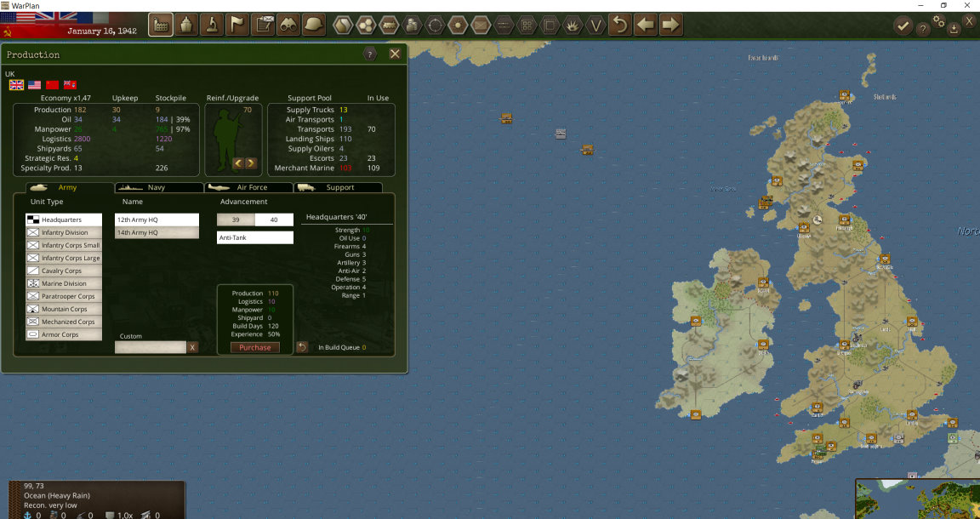Toggle the train railway overlay icon
Image resolution: width=980 pixels, height=519 pixels.
[389, 26]
